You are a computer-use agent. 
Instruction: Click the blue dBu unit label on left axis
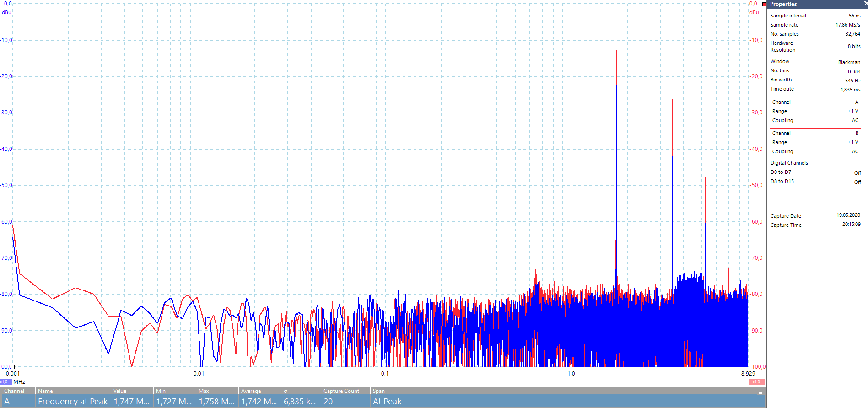[x=7, y=12]
